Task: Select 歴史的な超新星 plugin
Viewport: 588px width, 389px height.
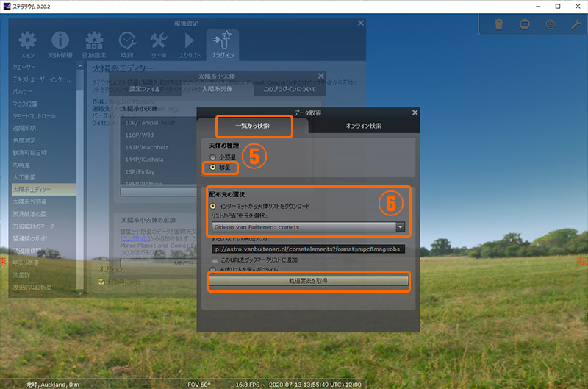Action: (x=43, y=288)
